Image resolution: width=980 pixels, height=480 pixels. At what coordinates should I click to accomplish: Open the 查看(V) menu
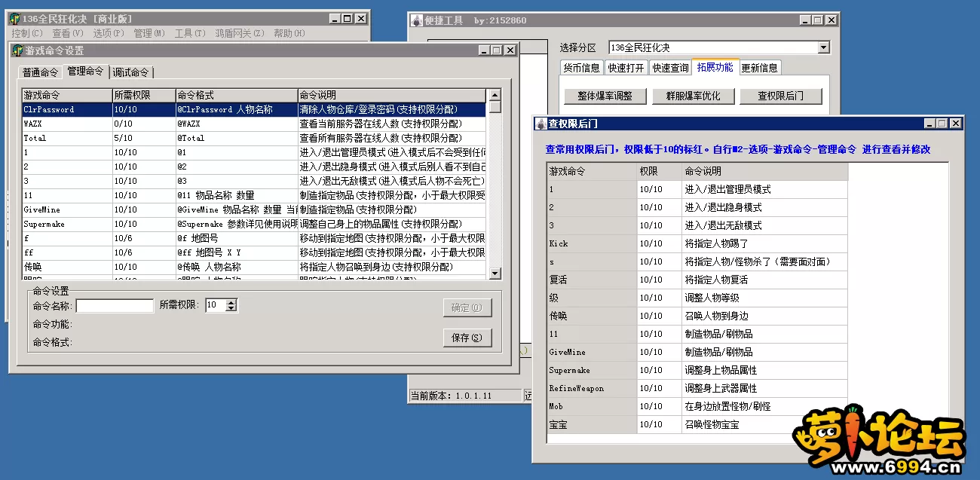click(x=68, y=33)
